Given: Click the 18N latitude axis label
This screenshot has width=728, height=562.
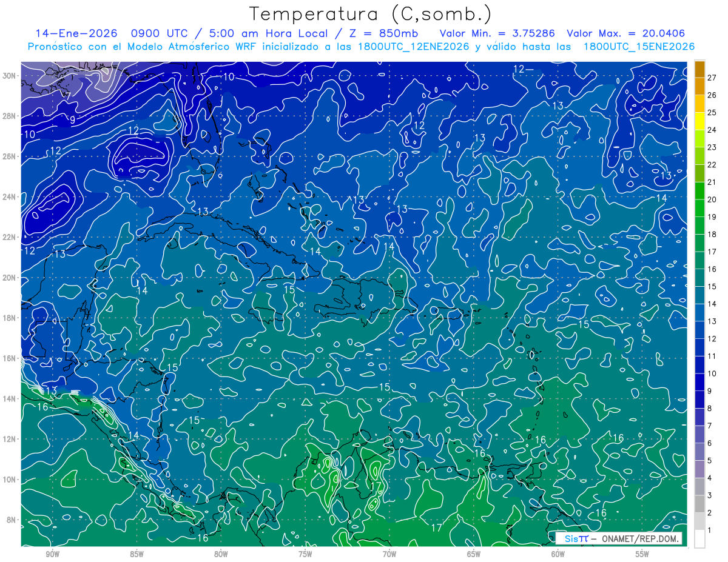Looking at the screenshot, I should click(x=10, y=318).
